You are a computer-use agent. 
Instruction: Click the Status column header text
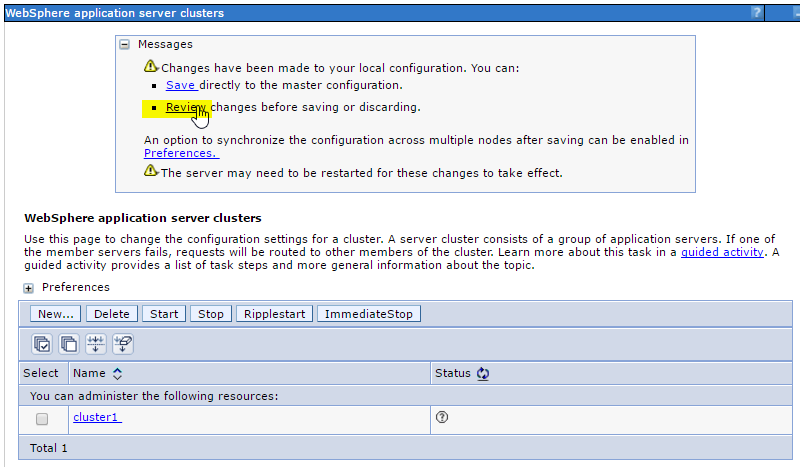tap(453, 373)
